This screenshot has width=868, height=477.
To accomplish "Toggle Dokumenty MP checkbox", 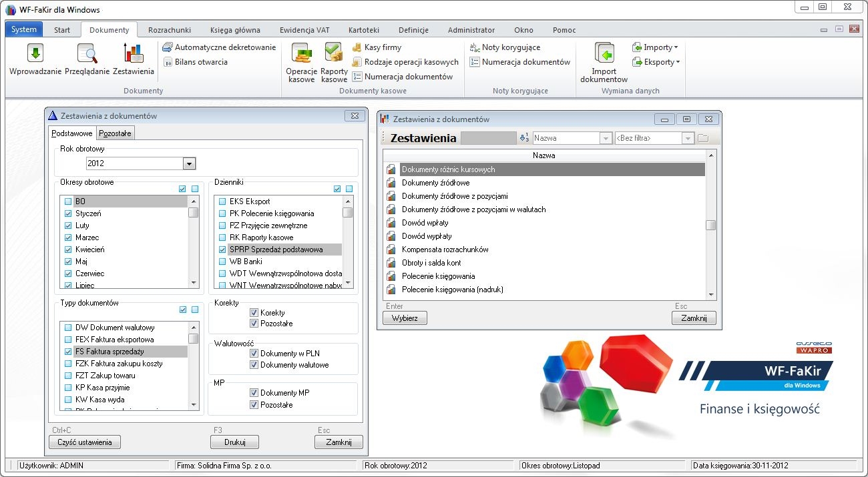I will point(254,393).
